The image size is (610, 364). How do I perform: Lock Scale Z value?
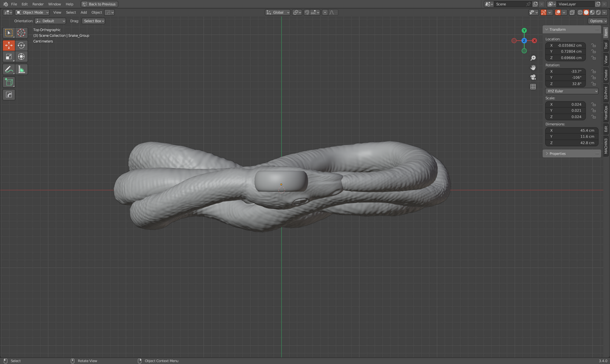594,117
